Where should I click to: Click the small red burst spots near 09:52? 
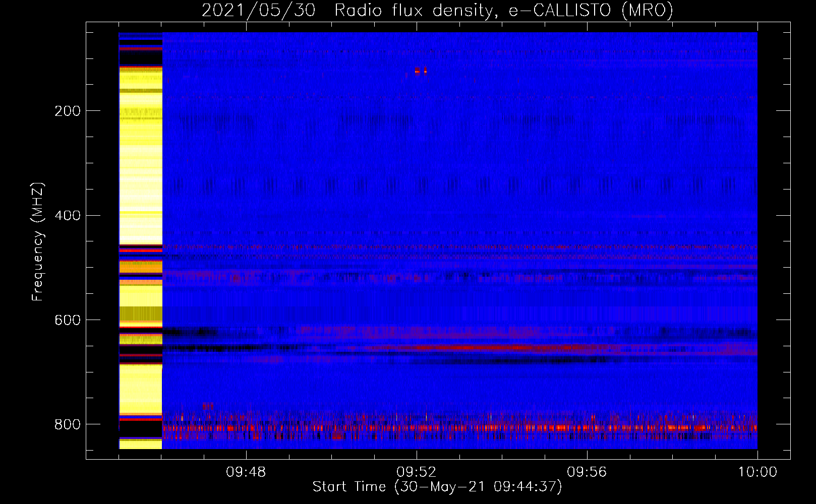pyautogui.click(x=421, y=71)
